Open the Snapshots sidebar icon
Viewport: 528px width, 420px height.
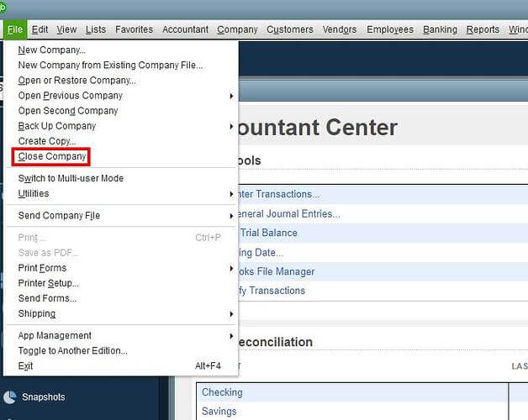[x=9, y=397]
